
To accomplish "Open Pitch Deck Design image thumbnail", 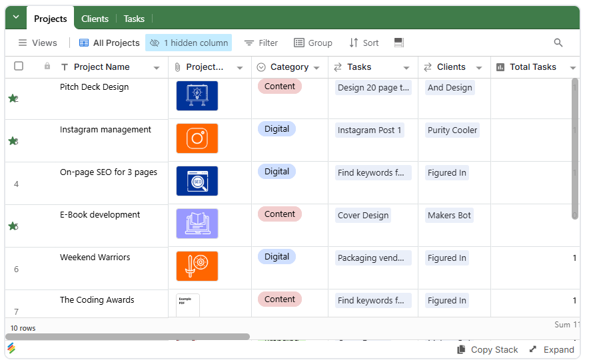I will coord(197,96).
